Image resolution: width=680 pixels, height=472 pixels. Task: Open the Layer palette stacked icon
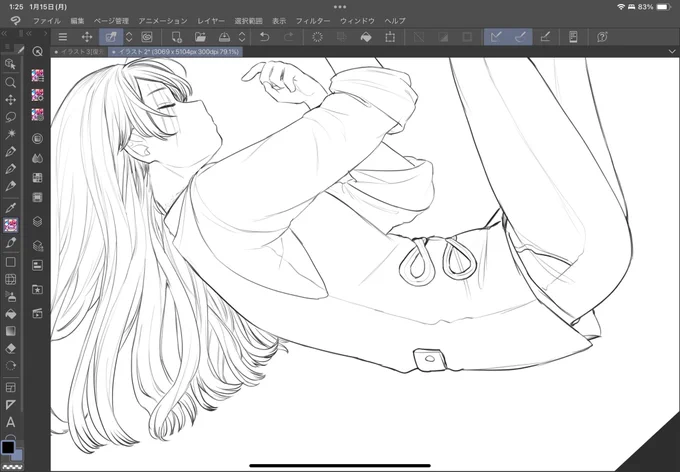[x=38, y=222]
